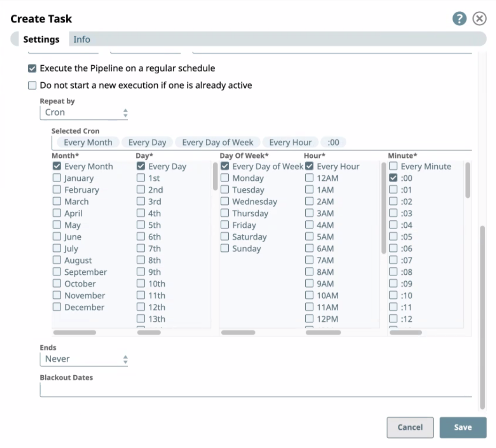Switch to the Info tab

point(81,39)
